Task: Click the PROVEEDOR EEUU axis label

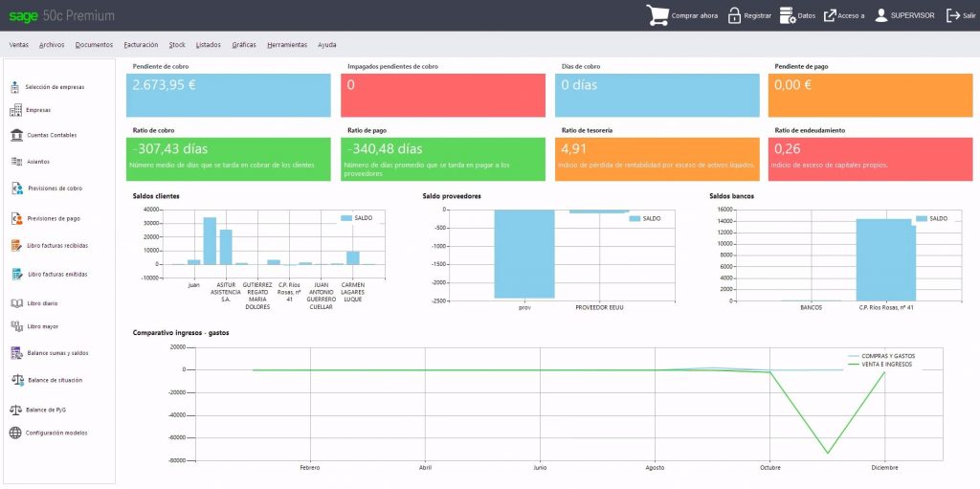Action: point(599,307)
